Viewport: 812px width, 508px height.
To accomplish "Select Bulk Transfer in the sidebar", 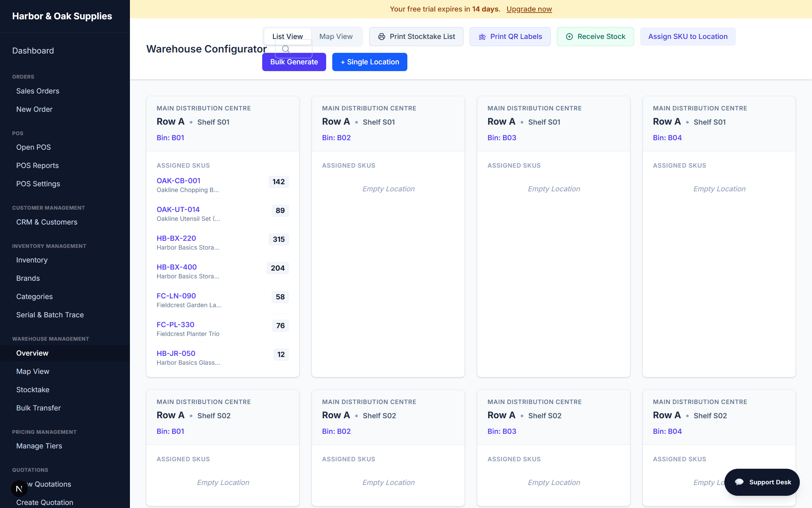I will (x=39, y=408).
